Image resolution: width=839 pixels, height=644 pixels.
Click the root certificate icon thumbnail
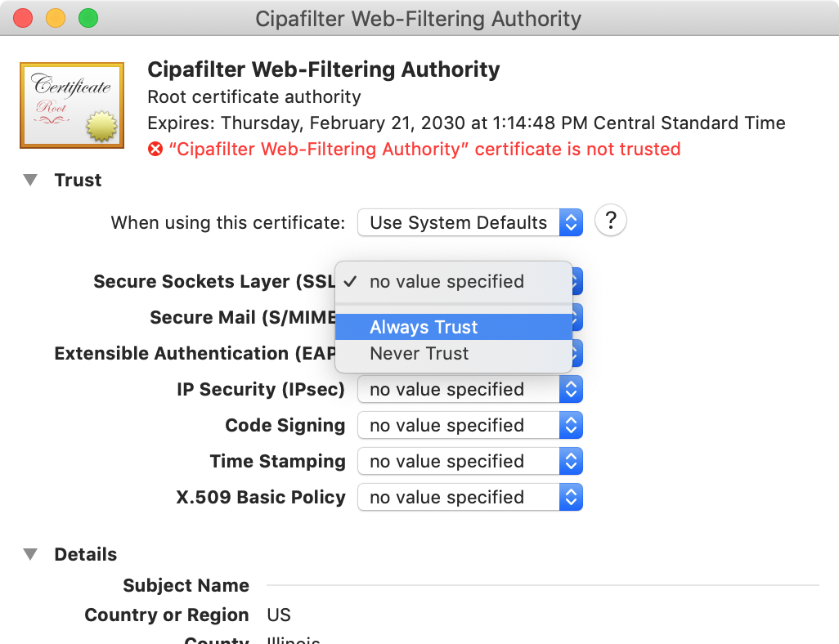71,105
